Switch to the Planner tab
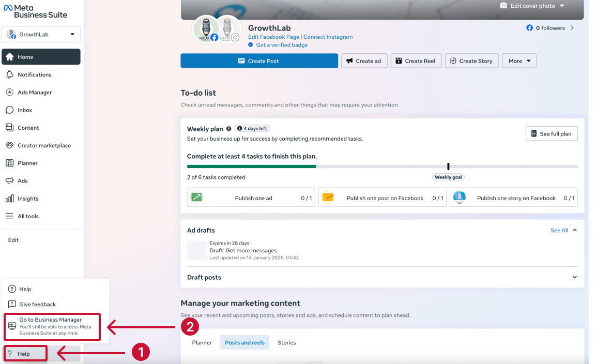Screen dimensions: 596x364 coord(202,343)
